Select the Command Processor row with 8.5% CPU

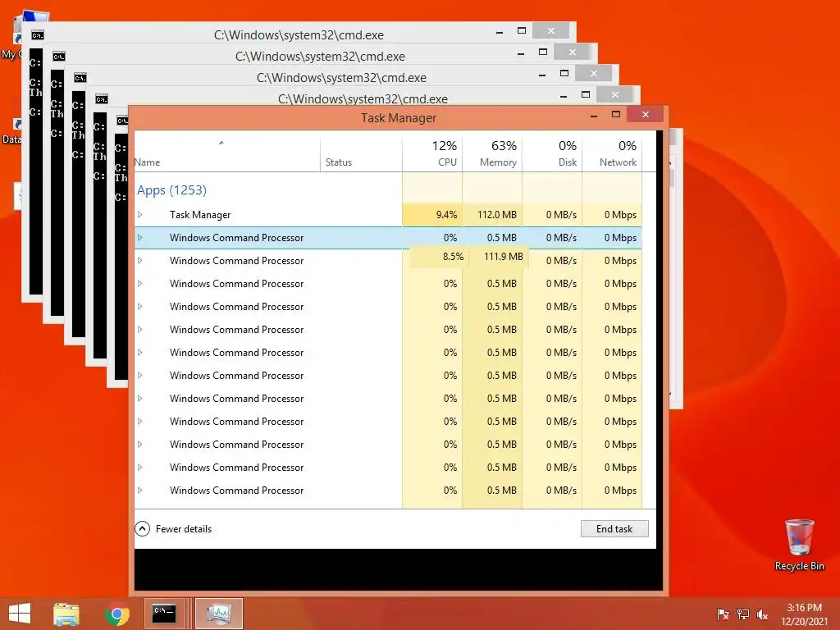(388, 261)
